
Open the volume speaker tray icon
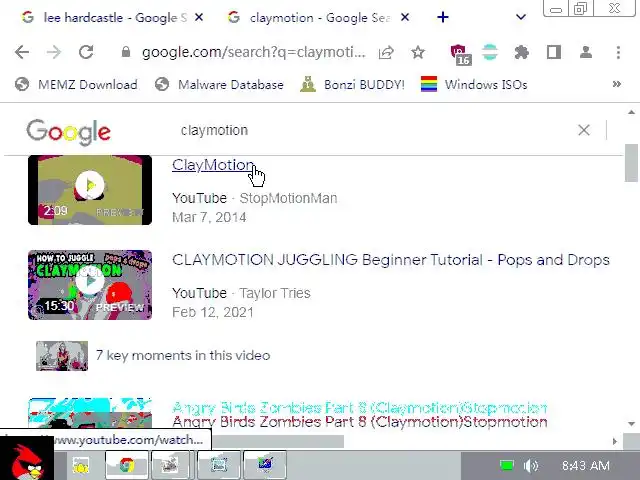531,465
